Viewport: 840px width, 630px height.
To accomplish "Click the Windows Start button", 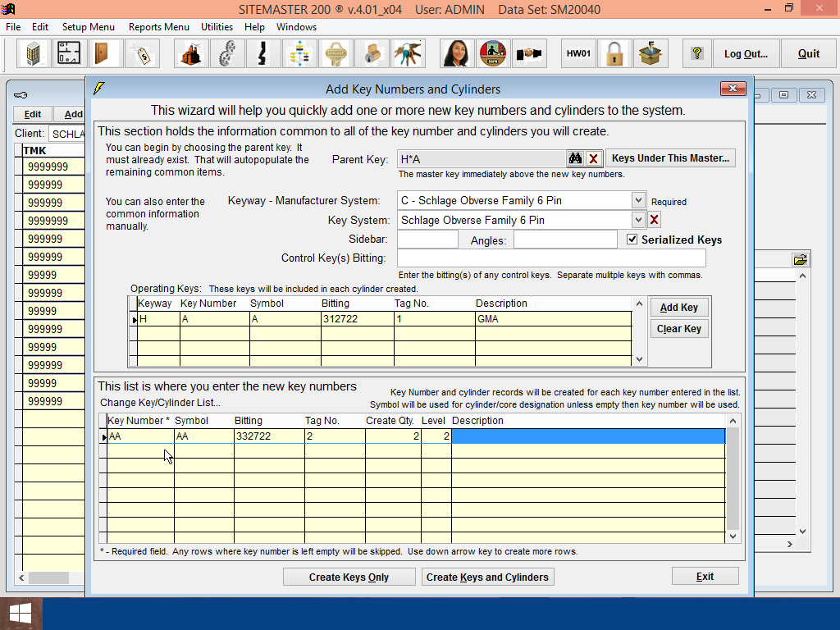I will pyautogui.click(x=21, y=614).
